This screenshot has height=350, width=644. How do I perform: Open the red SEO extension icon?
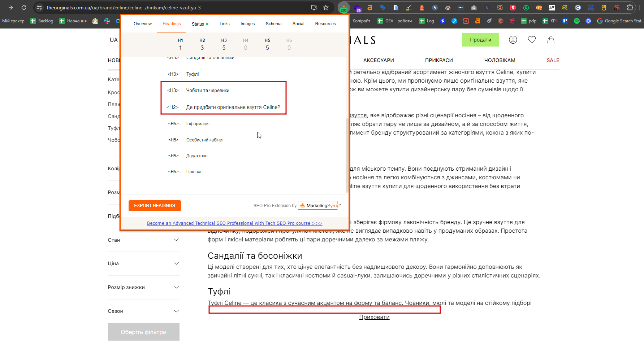click(x=617, y=8)
